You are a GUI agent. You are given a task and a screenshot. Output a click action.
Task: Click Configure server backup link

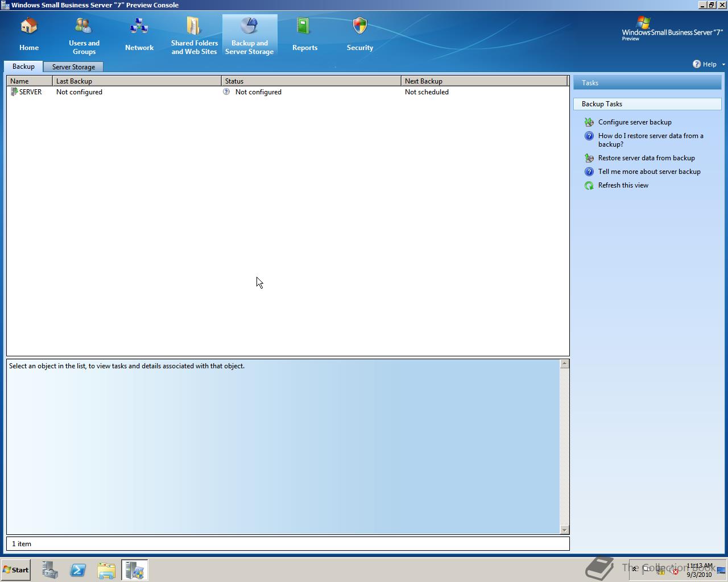(x=635, y=122)
